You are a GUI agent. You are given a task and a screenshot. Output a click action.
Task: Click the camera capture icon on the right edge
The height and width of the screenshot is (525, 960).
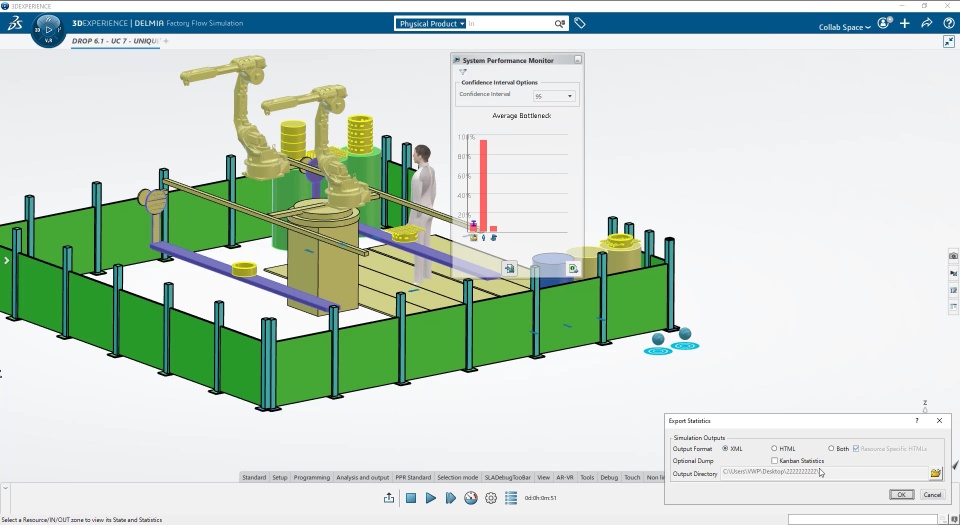953,256
